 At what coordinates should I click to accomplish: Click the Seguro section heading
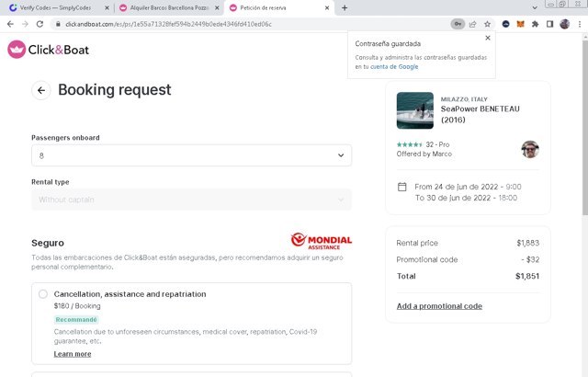pos(48,243)
